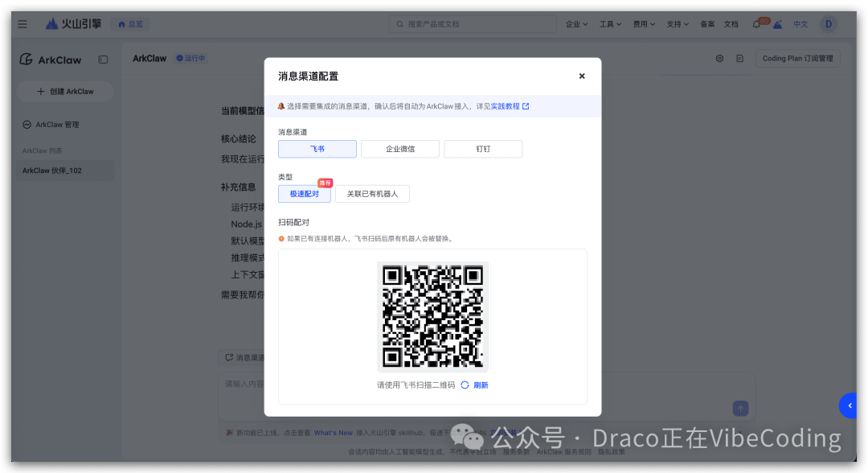Click the collapse sidebar icon beside ArkClaw
Viewport: 868px width, 473px height.
pyautogui.click(x=104, y=60)
